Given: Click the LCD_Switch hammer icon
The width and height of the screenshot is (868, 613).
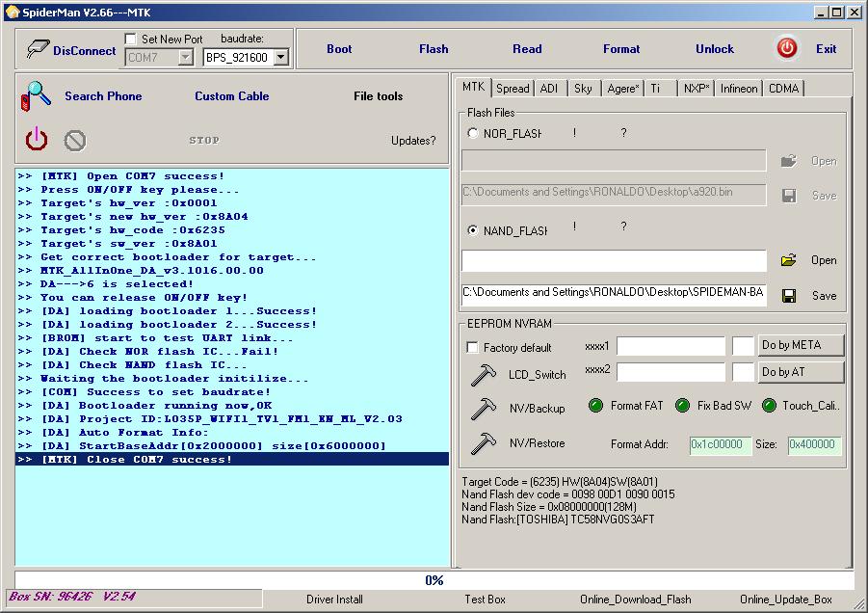Looking at the screenshot, I should point(484,375).
